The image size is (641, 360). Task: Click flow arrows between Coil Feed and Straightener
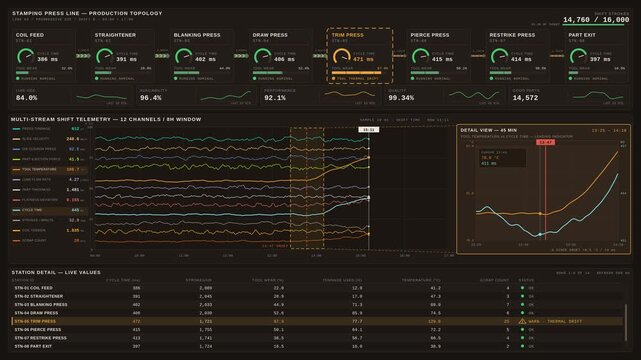pos(83,56)
